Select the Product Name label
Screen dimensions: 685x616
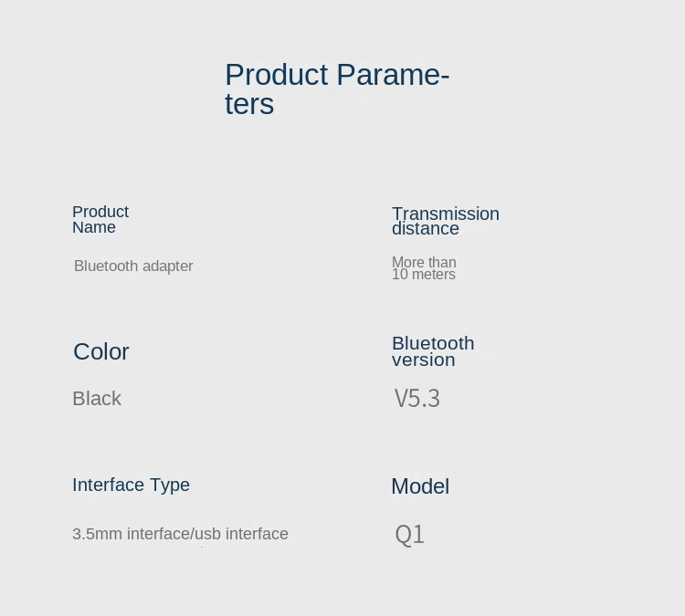tap(100, 219)
